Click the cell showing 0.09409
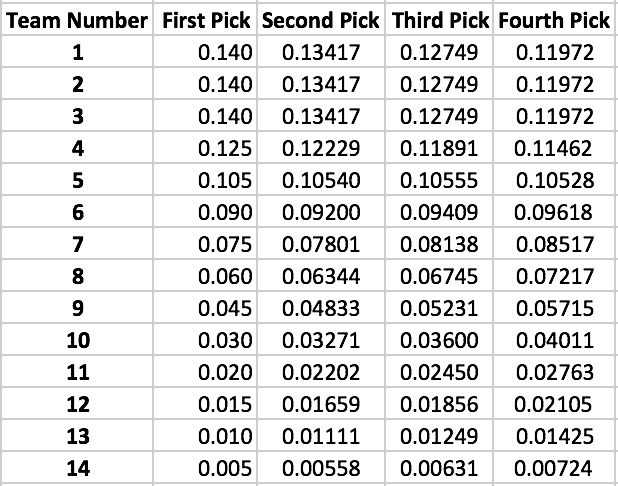Viewport: 618px width, 486px height. click(439, 213)
